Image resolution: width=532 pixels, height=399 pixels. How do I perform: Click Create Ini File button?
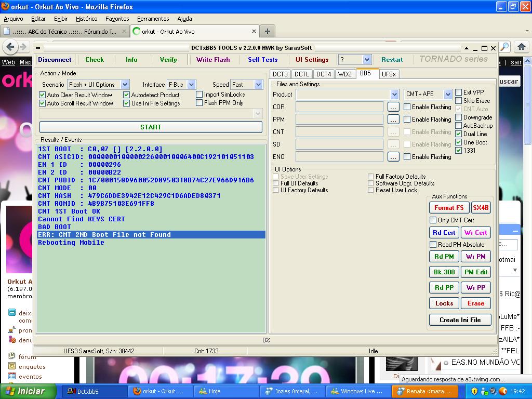click(460, 320)
